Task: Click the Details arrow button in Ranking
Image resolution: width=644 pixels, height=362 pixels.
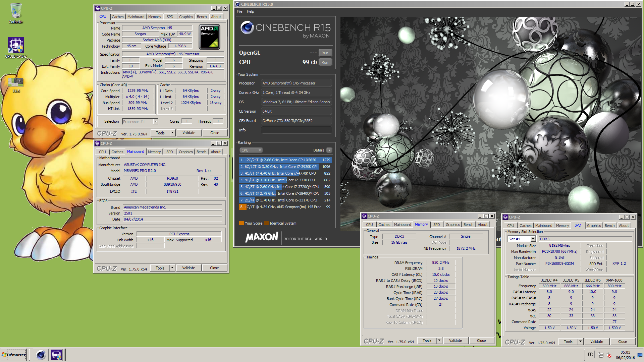Action: pyautogui.click(x=329, y=150)
